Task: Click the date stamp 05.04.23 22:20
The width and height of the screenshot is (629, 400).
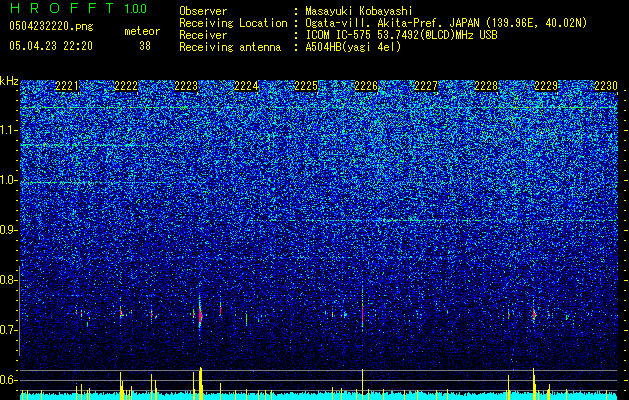Action: (51, 46)
